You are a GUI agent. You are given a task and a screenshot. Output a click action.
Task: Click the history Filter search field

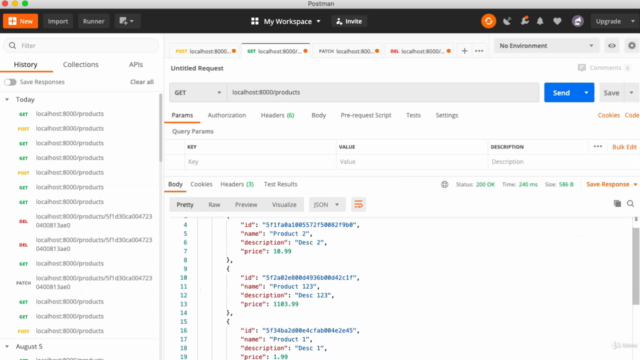81,46
